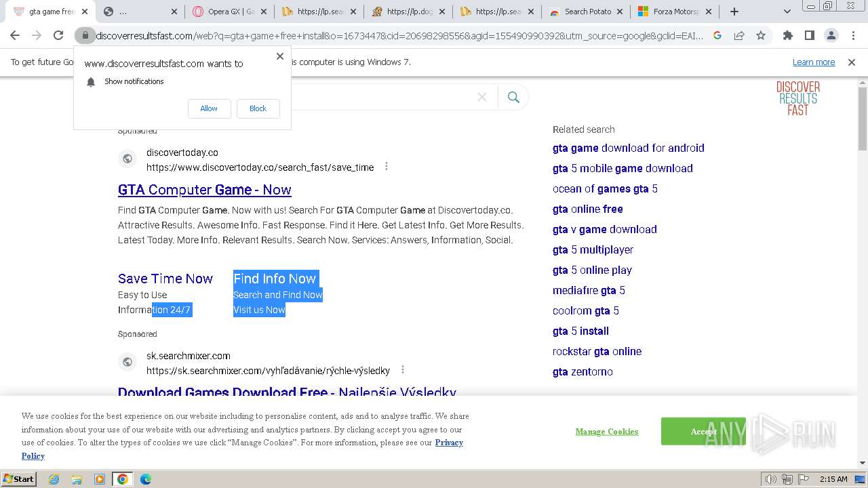Clear the search box with X
This screenshot has width=868, height=488.
click(482, 98)
